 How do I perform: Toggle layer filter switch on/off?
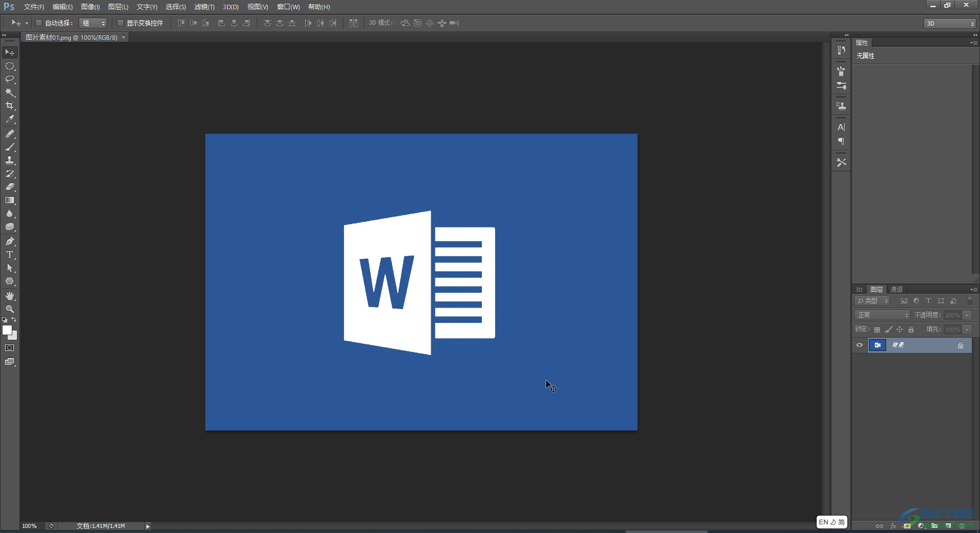970,301
